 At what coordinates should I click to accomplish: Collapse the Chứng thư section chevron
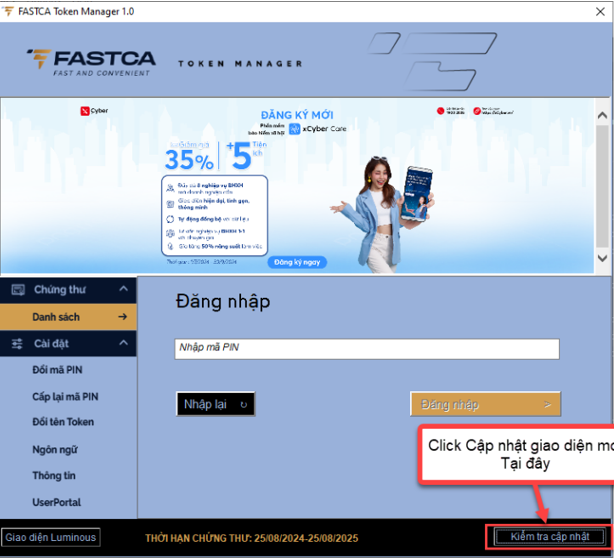[122, 290]
